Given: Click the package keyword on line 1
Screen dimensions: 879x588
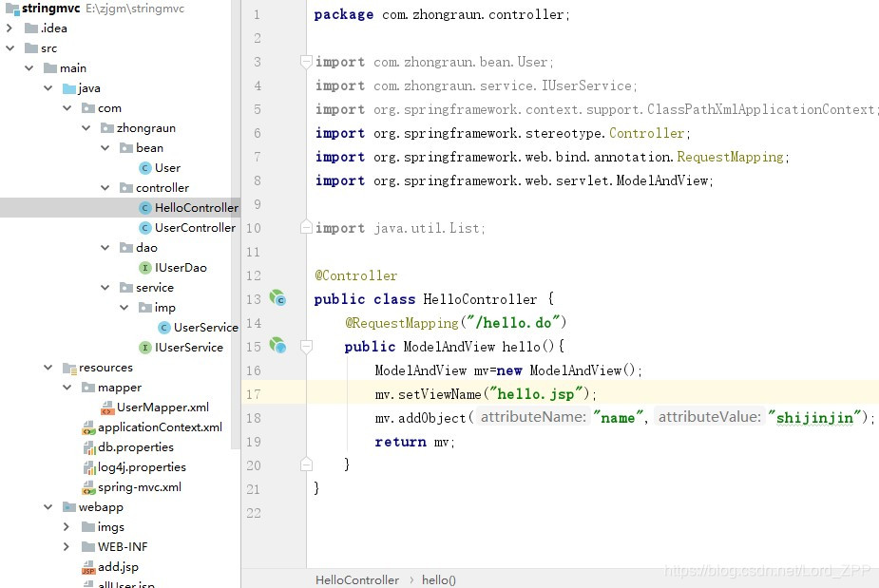Looking at the screenshot, I should coord(344,14).
